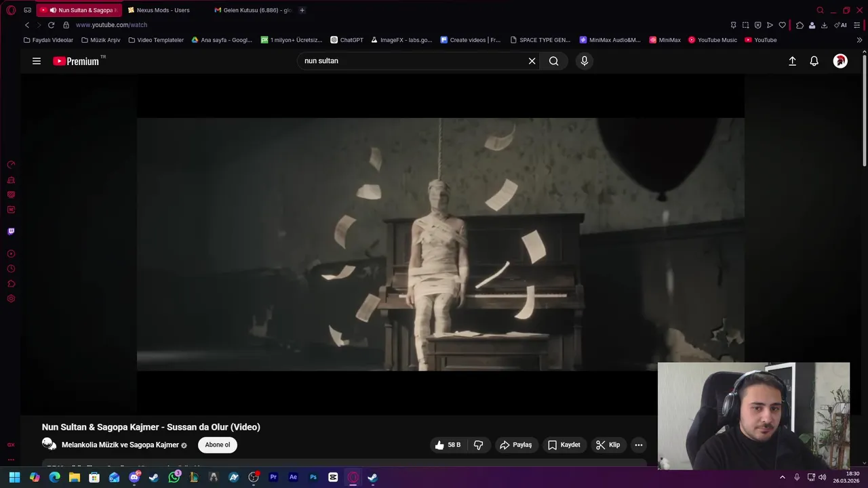The height and width of the screenshot is (488, 868).
Task: Open Settings gear in Opera sidebar
Action: (x=11, y=298)
